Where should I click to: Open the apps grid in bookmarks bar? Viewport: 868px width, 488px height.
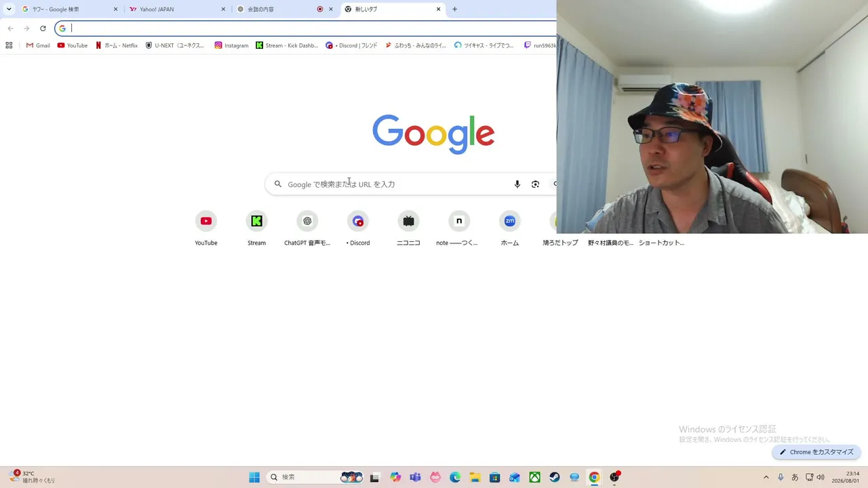point(9,45)
